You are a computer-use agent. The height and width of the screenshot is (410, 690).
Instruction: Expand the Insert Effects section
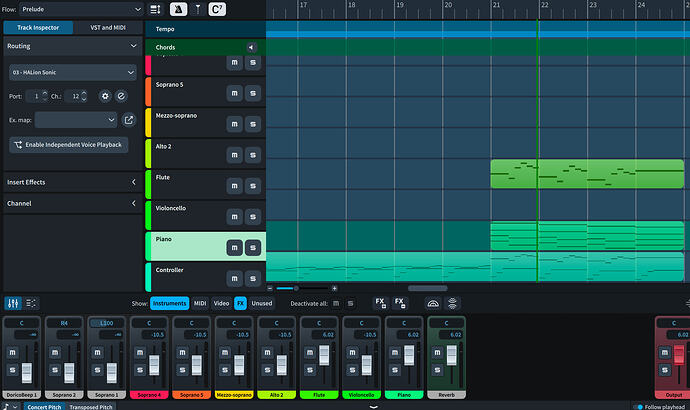(x=134, y=182)
